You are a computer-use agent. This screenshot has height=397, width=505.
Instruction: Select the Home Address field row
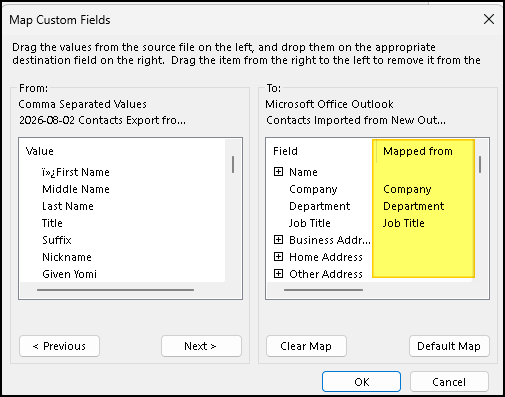tap(326, 257)
